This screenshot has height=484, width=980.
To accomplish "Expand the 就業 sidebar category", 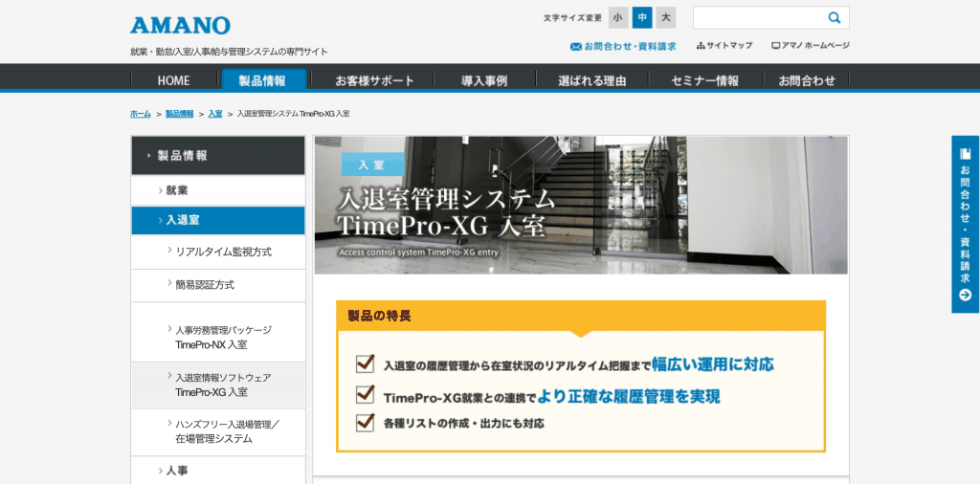I will click(x=176, y=190).
